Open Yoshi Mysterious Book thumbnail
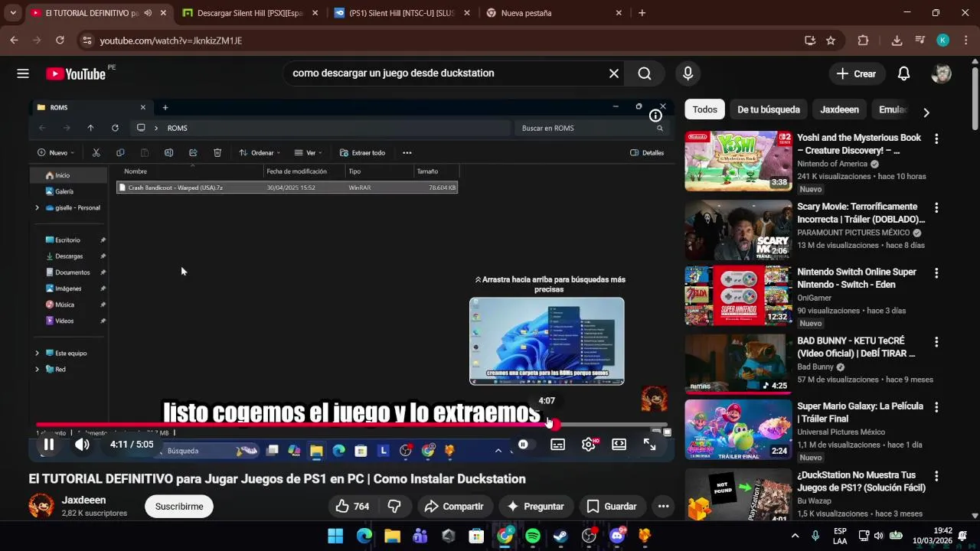980x551 pixels. 738,161
